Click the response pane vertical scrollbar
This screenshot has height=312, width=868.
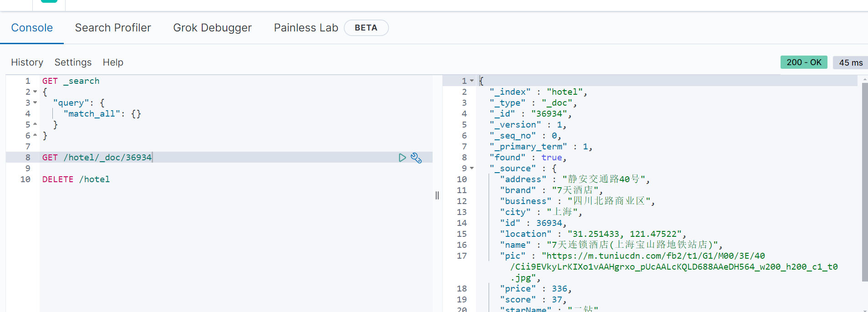(864, 182)
